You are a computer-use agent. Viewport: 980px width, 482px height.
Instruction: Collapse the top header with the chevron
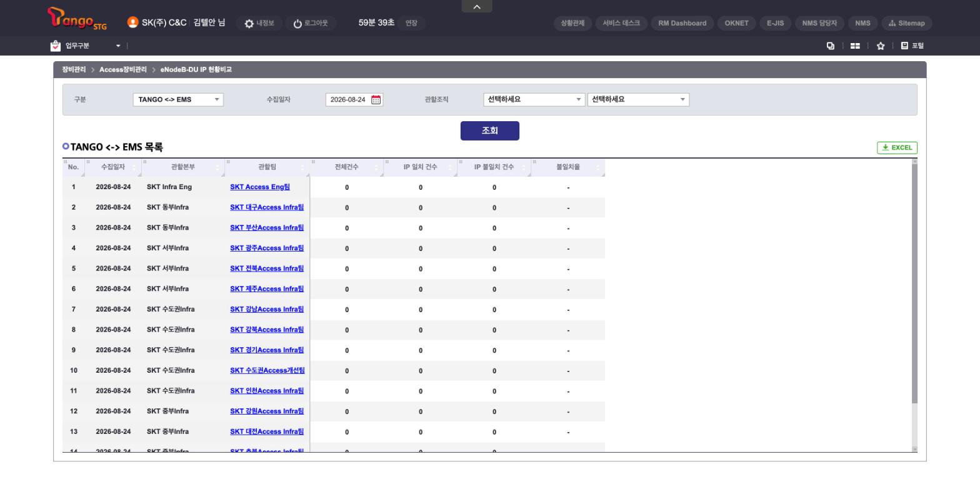[x=477, y=6]
